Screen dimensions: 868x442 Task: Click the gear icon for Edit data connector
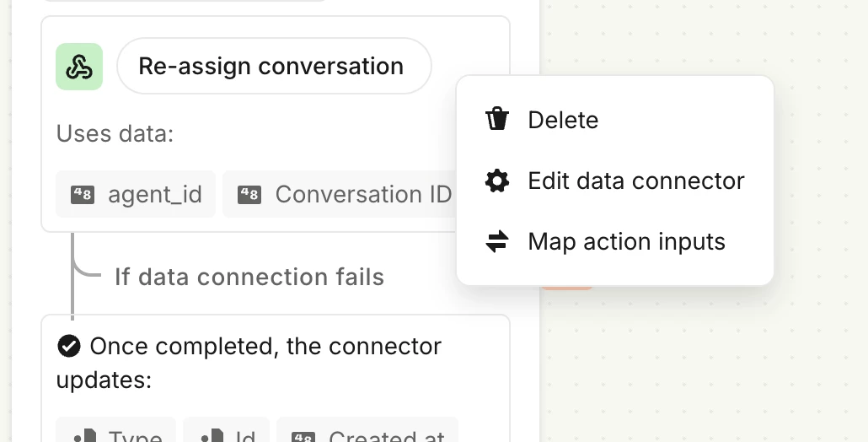tap(497, 181)
